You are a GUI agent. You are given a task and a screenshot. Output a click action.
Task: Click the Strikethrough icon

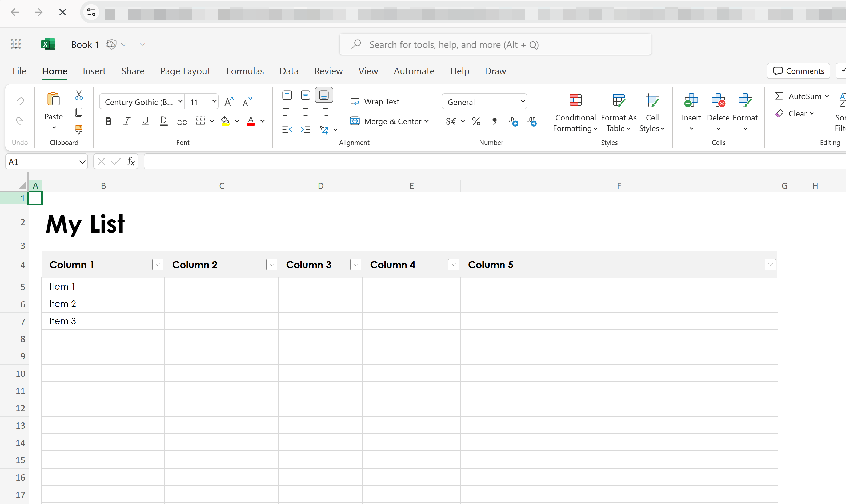182,121
